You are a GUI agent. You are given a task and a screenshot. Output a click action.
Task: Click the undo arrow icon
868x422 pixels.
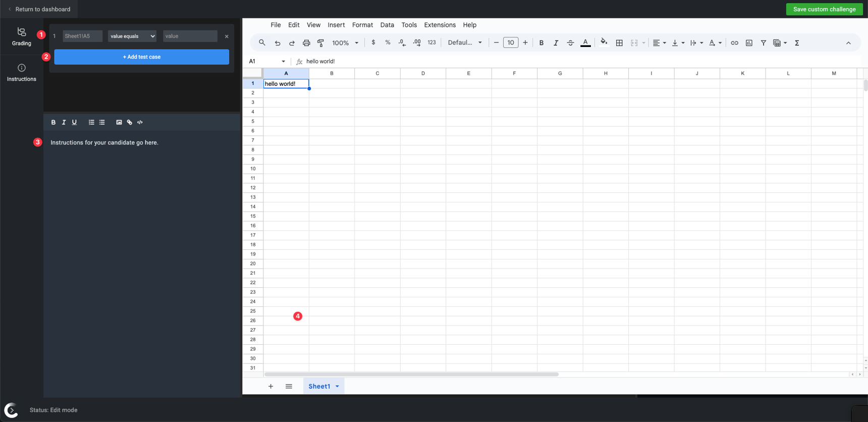[277, 43]
